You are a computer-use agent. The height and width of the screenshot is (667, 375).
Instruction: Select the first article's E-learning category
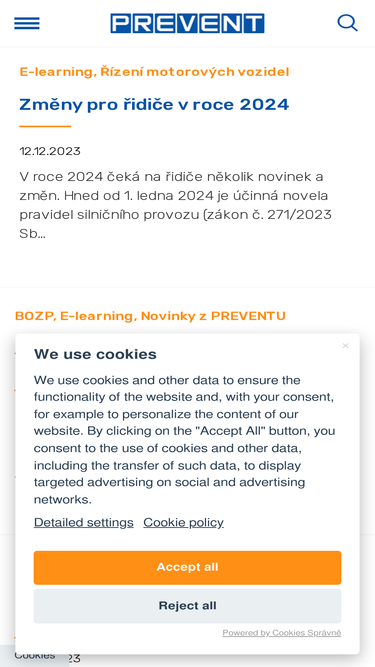[x=56, y=72]
